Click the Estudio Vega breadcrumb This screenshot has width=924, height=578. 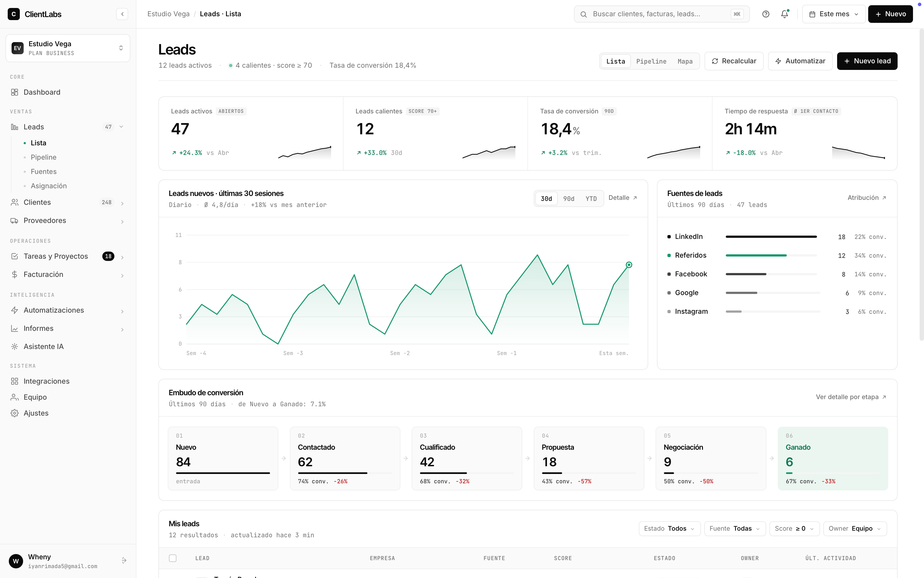pos(168,14)
